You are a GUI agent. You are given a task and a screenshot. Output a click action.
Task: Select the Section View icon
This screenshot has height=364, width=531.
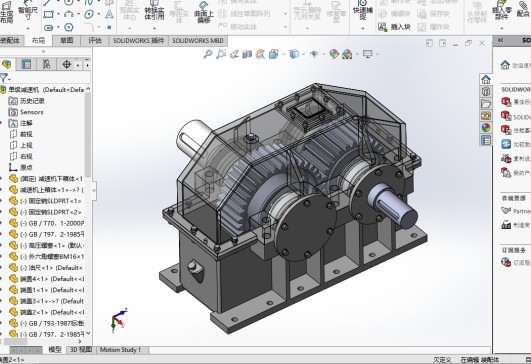(247, 54)
